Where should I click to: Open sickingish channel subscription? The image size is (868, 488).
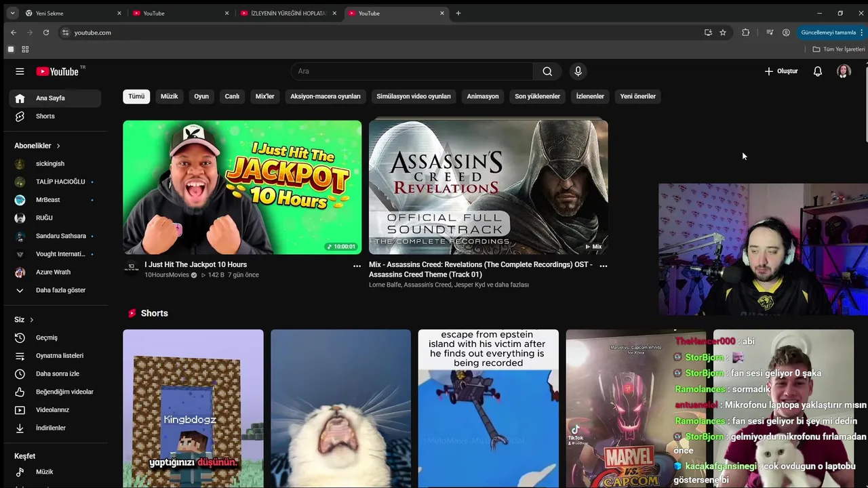(55, 164)
